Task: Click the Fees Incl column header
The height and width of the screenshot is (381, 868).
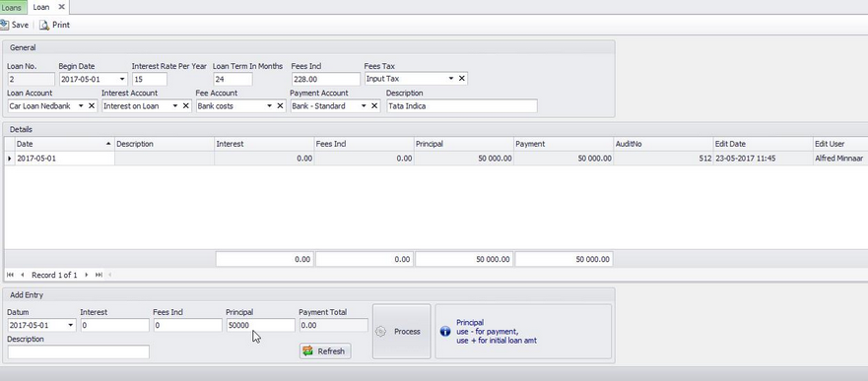Action: click(364, 144)
